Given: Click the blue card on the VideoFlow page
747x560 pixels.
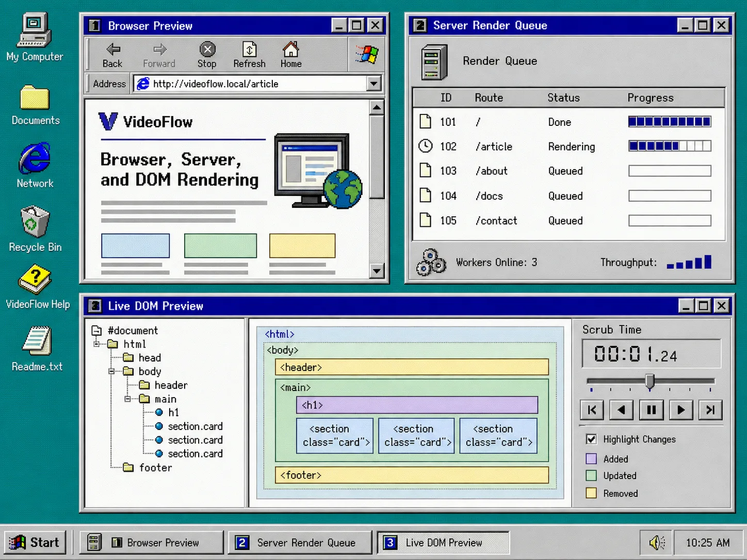Looking at the screenshot, I should [135, 245].
